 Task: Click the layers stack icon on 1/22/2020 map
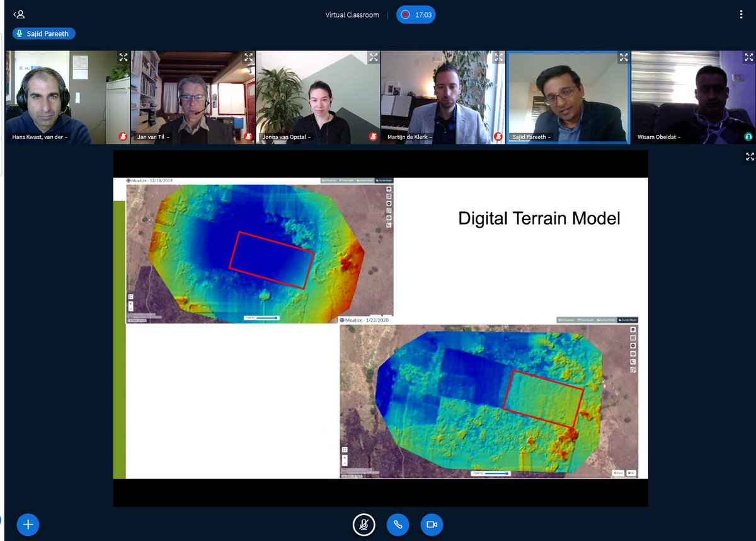point(633,329)
